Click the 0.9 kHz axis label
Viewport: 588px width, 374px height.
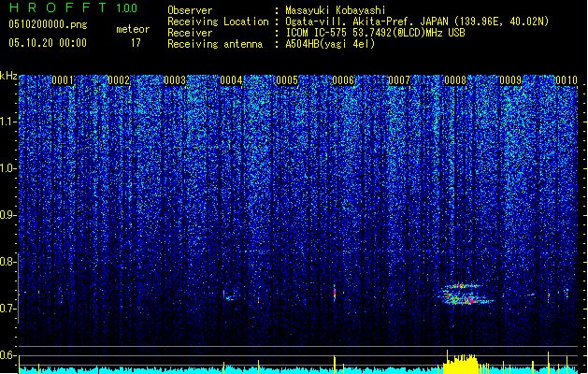click(8, 215)
